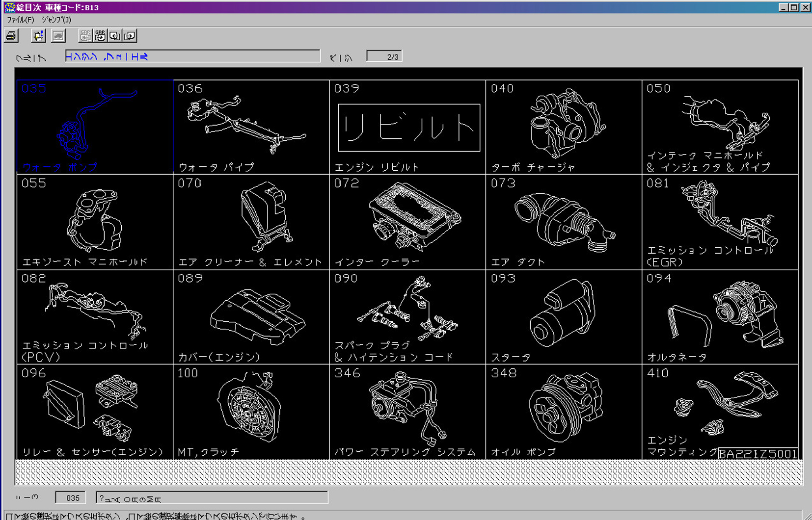
Task: Click the page number field showing 2/3
Action: click(x=384, y=57)
